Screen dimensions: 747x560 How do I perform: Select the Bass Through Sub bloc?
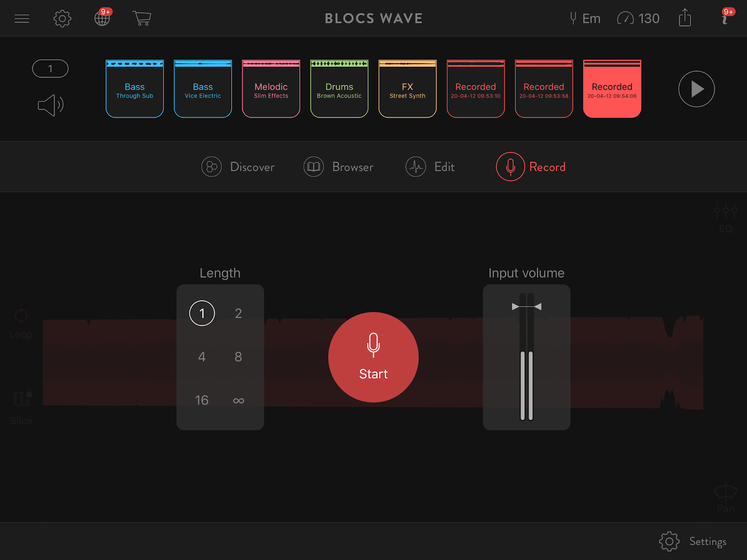[135, 89]
